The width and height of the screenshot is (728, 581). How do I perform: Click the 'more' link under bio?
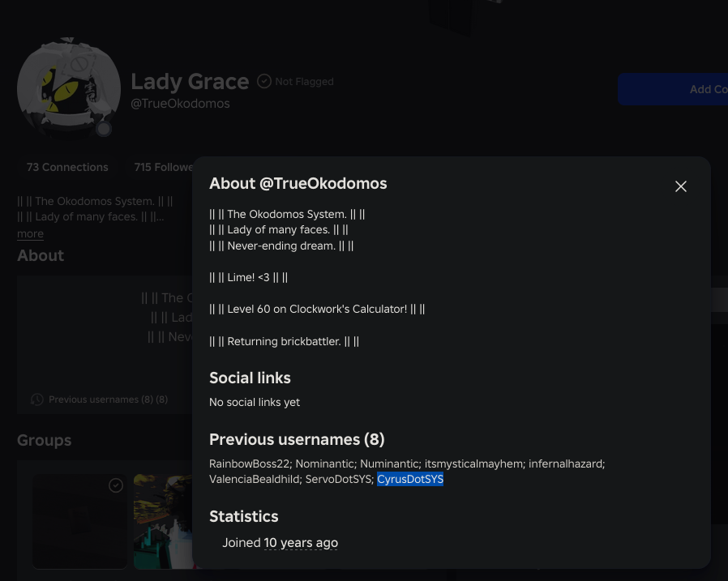click(x=30, y=233)
